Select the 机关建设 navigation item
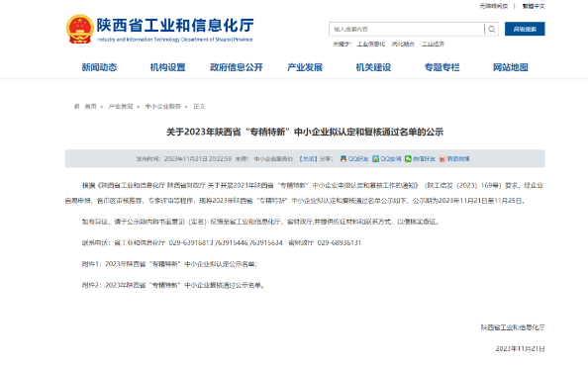This screenshot has width=588, height=365. click(x=373, y=67)
